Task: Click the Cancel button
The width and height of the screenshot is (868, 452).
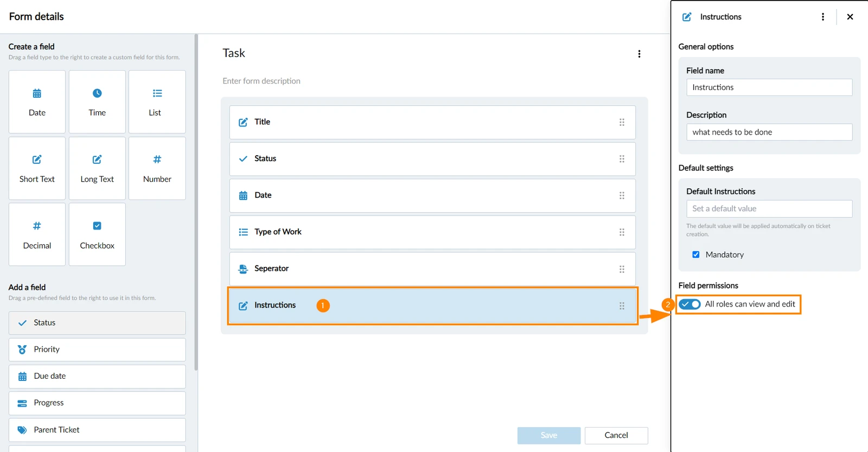Action: coord(616,435)
